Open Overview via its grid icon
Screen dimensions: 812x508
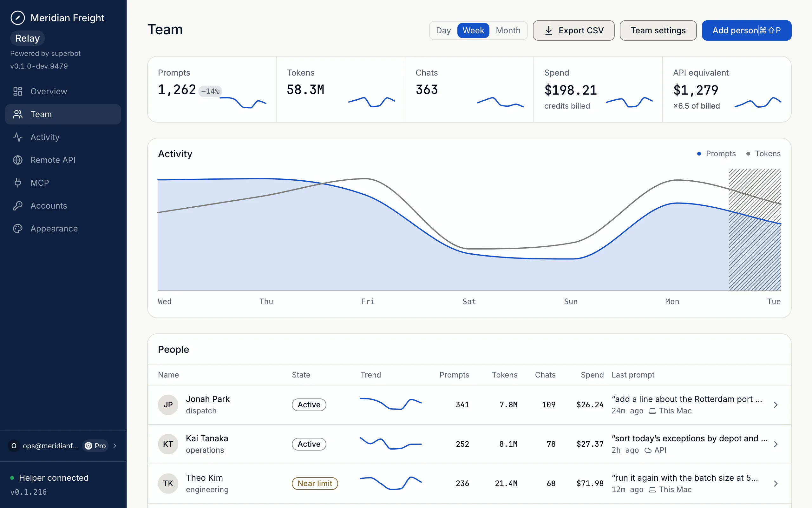(x=18, y=91)
